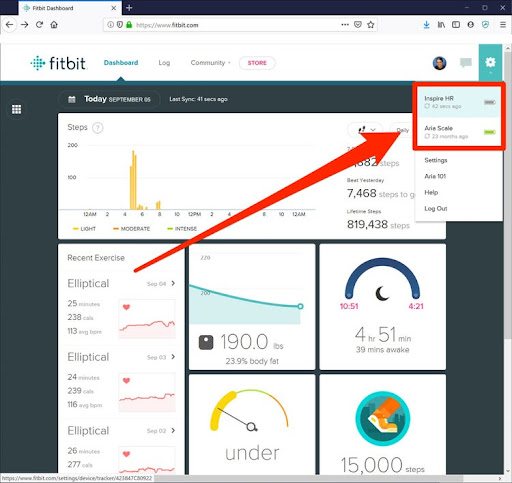Select Inspire HR device in menu
The image size is (512, 483).
point(458,102)
